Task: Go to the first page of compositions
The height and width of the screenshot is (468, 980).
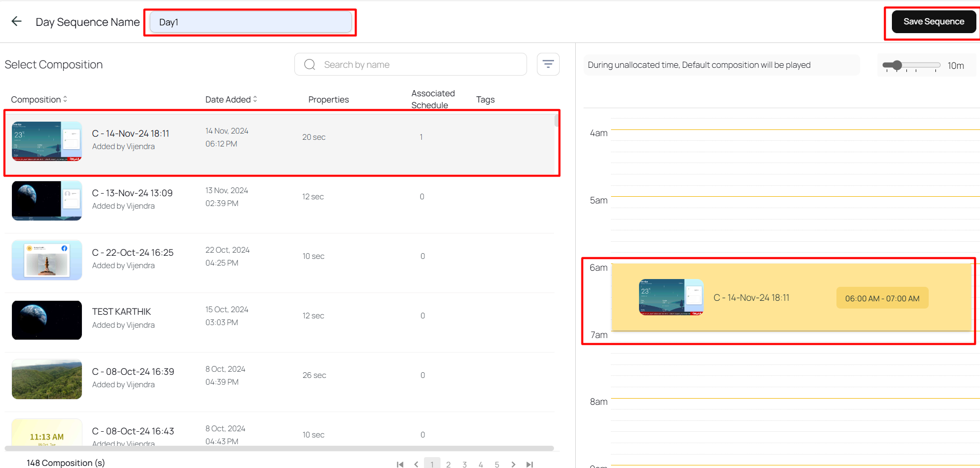Action: click(400, 464)
